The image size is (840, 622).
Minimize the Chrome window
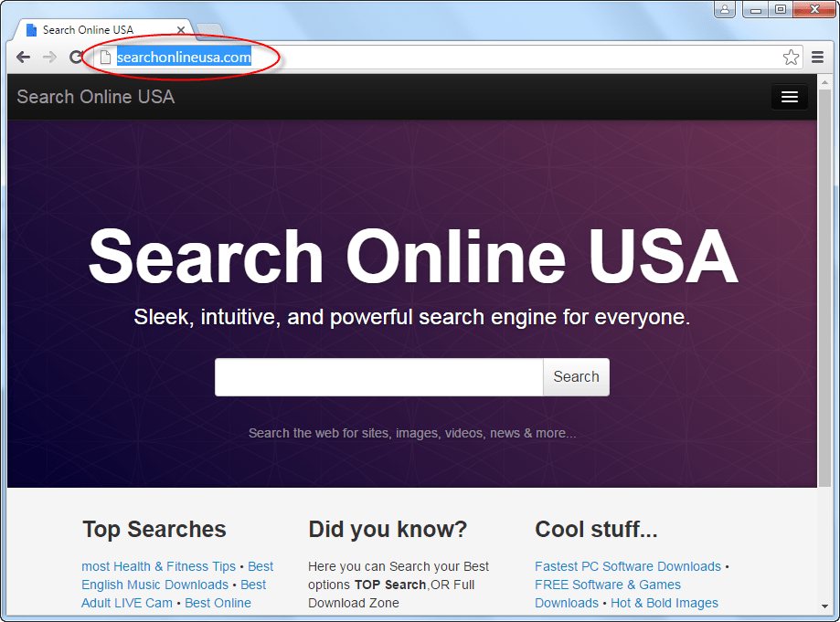click(755, 9)
